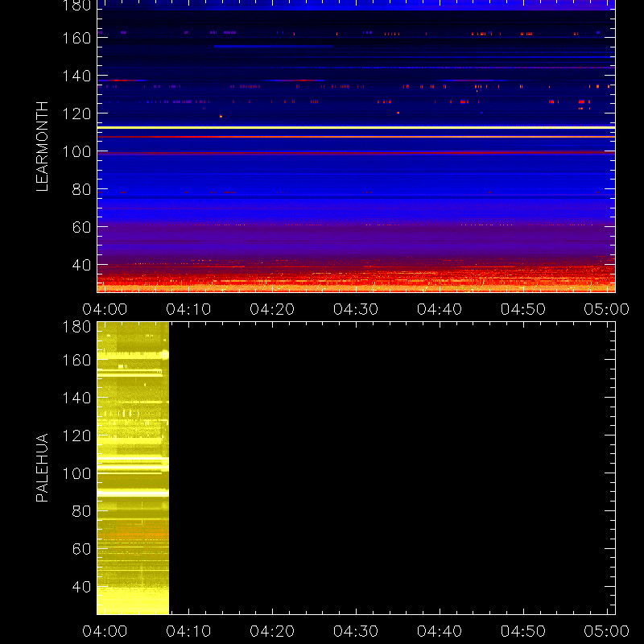Select the 40 tick label on Palehua axis
Screen dimensions: 644x644
[82, 587]
